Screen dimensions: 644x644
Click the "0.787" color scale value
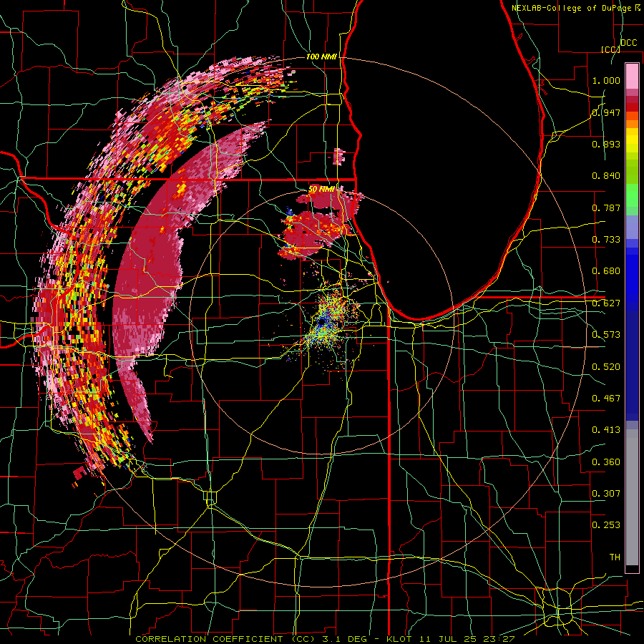click(606, 208)
